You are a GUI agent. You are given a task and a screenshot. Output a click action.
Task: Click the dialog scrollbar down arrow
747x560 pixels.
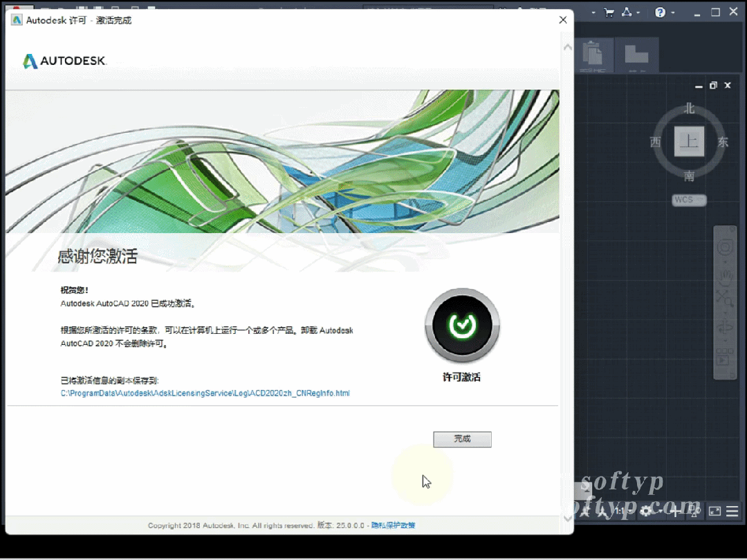[567, 518]
